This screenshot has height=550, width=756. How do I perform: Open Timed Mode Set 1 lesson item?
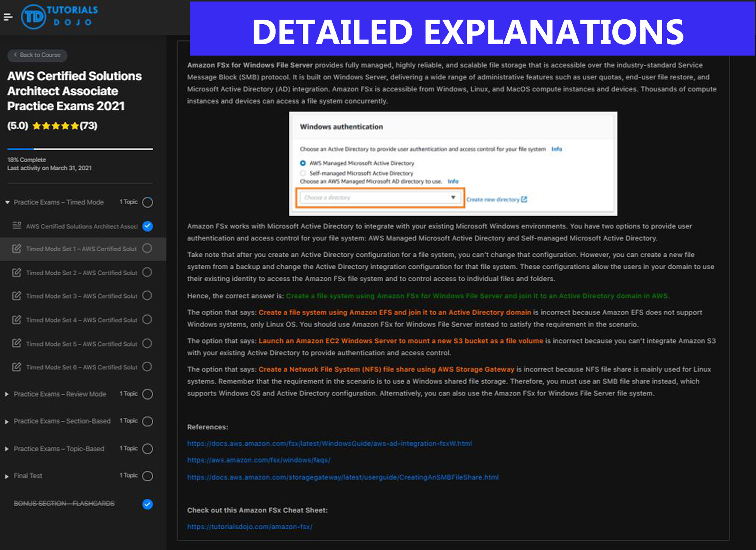point(81,249)
